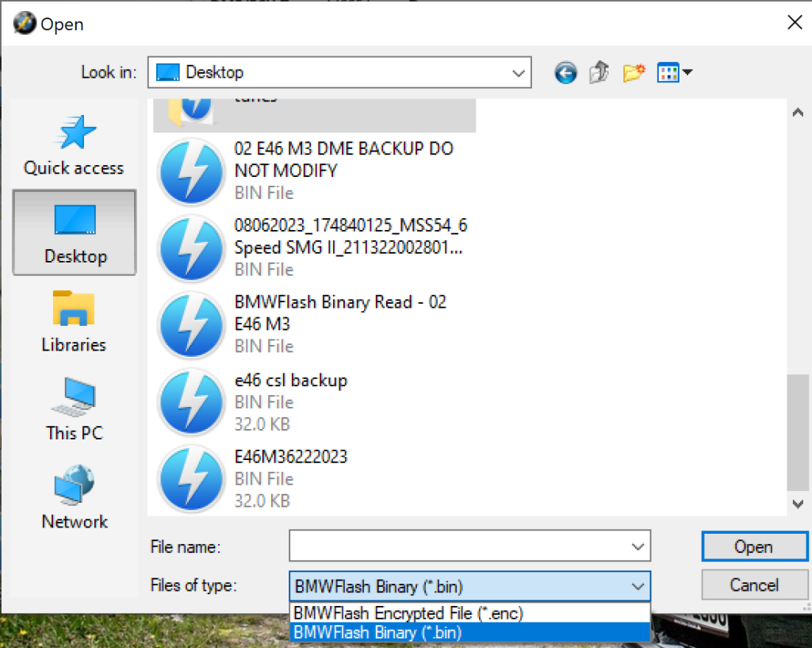Select file named 02 E46 M3 DME BACKUP DO NOT MODIFY
Viewport: 812px width, 648px height.
(x=344, y=159)
